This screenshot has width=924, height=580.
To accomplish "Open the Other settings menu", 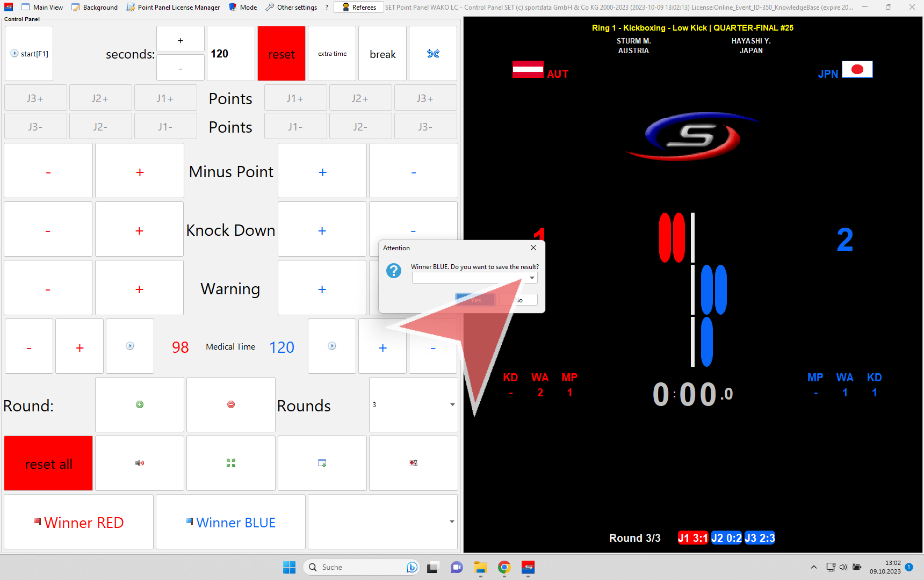I will pos(291,8).
